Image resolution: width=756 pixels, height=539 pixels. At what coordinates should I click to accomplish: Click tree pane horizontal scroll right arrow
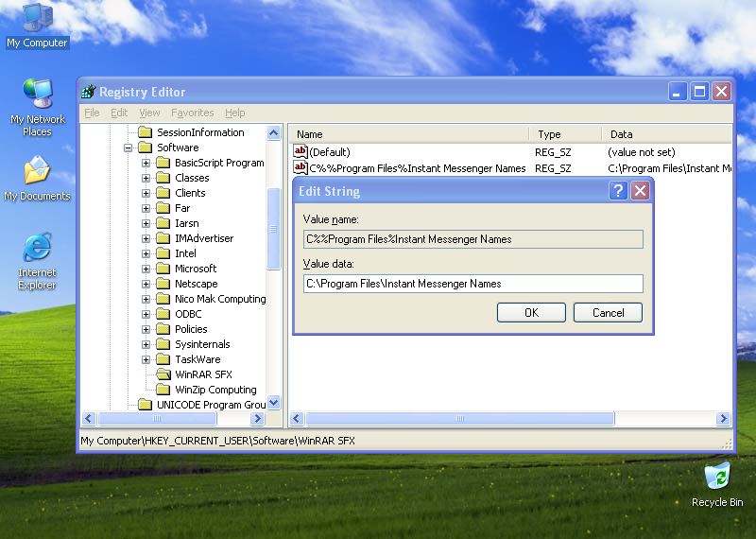[257, 418]
